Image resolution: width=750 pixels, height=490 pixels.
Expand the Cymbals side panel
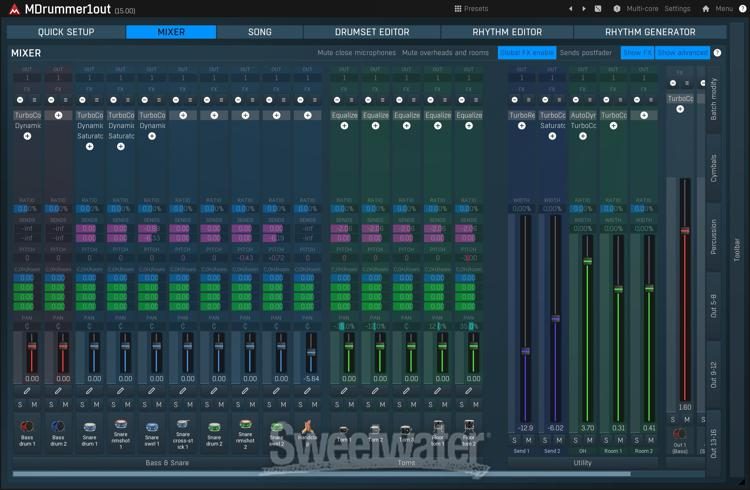pyautogui.click(x=713, y=170)
